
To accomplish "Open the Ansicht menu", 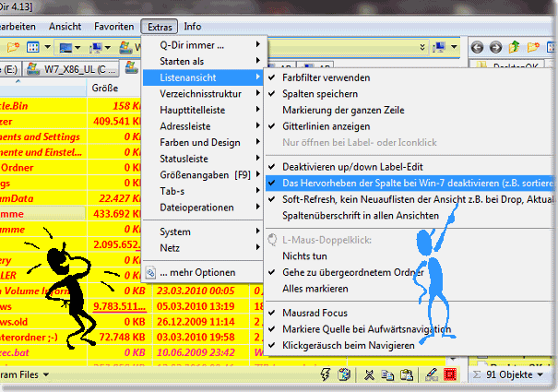I will click(65, 27).
